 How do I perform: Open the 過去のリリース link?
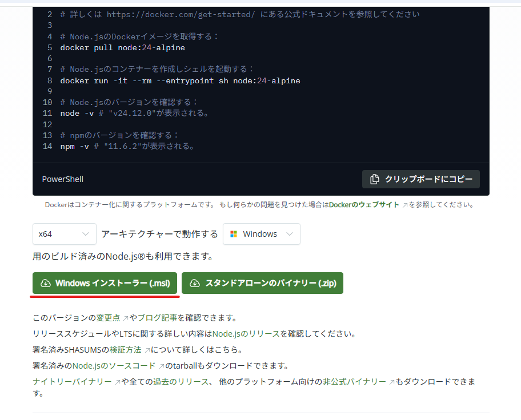coord(181,381)
